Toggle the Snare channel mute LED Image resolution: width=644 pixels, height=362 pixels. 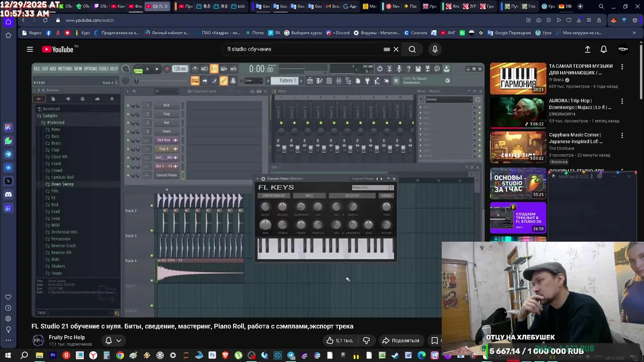pyautogui.click(x=128, y=131)
